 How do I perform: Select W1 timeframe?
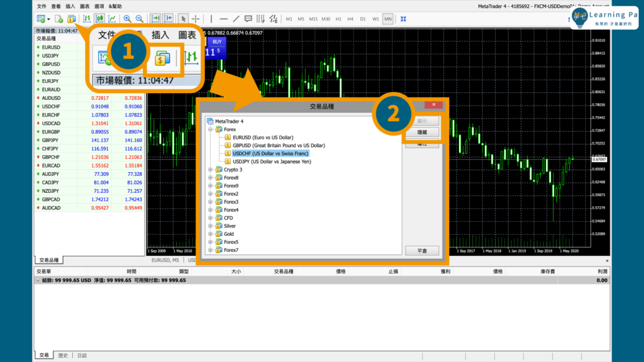(375, 19)
